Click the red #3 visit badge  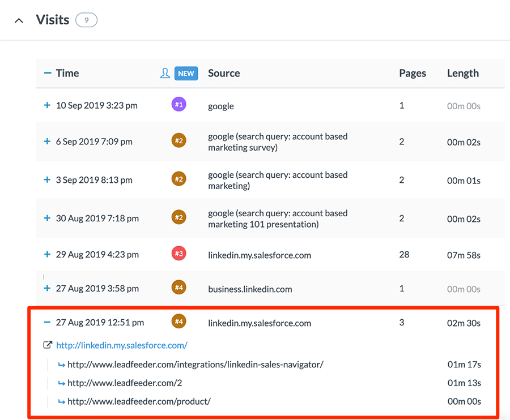click(x=178, y=254)
